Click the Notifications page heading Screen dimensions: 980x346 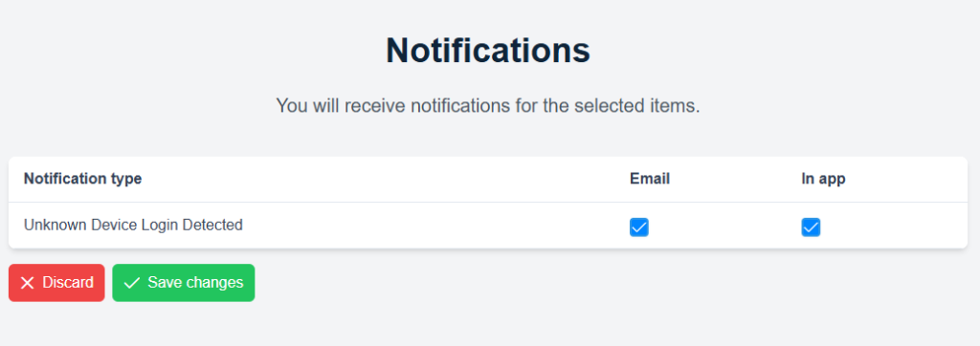click(488, 50)
